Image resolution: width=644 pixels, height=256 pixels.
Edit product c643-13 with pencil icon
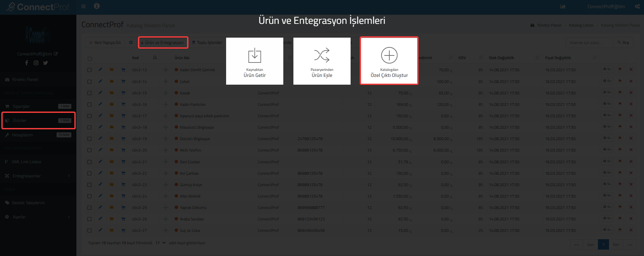[x=100, y=70]
